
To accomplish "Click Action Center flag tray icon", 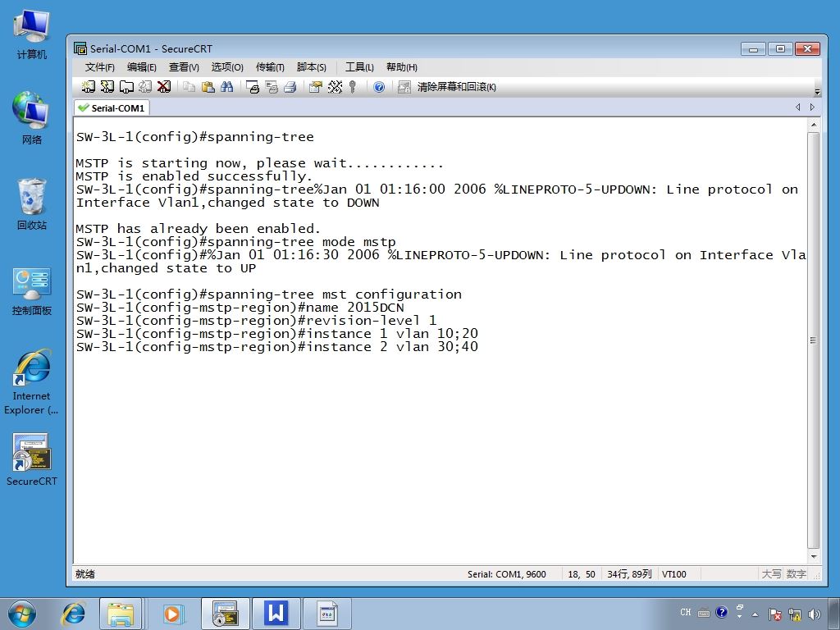I will click(x=774, y=614).
